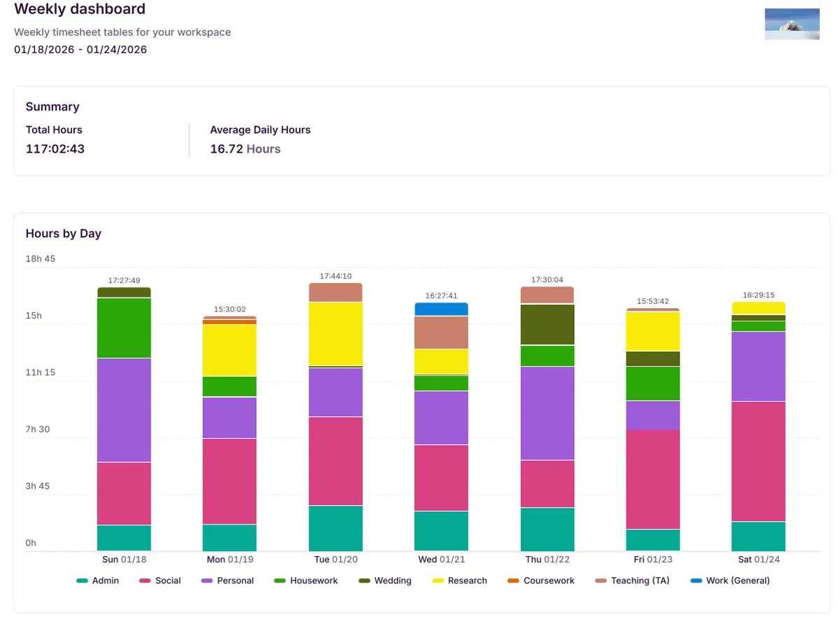Click the pink Social segment on Monday
This screenshot has width=840, height=617.
click(x=230, y=482)
